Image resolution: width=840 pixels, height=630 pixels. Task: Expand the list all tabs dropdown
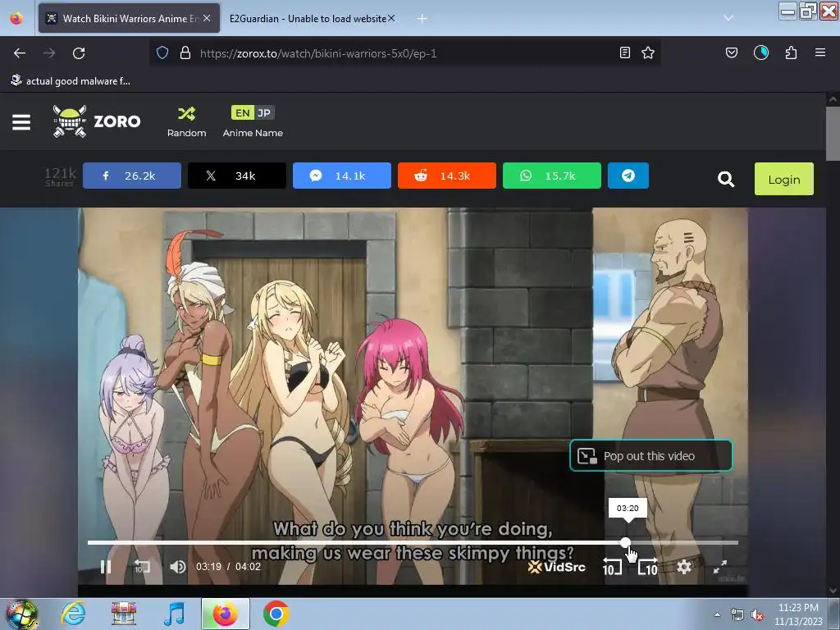pyautogui.click(x=728, y=18)
